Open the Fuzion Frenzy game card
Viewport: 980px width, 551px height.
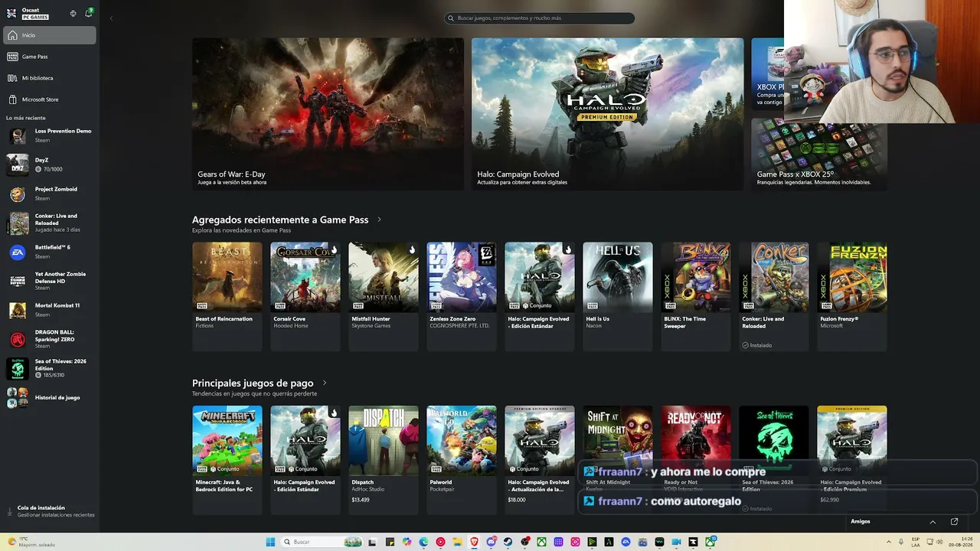[851, 297]
